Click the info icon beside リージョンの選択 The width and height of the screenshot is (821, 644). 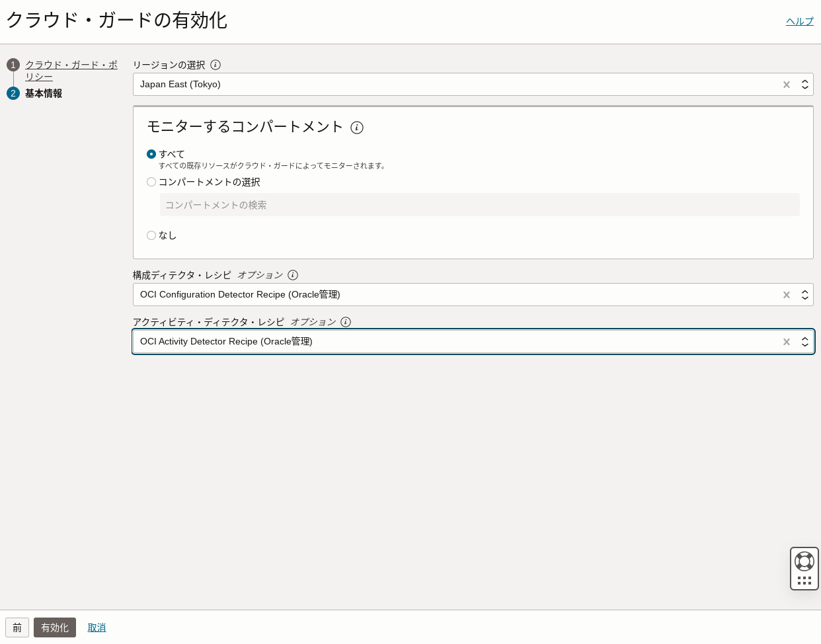coord(215,65)
